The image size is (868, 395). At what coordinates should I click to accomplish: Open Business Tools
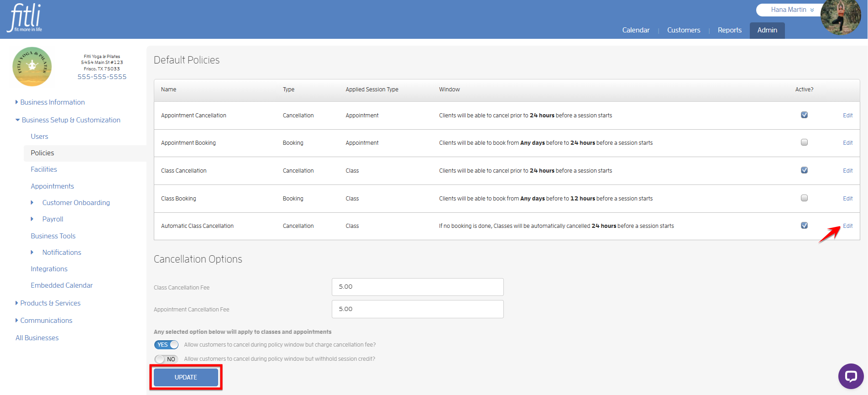click(x=53, y=236)
